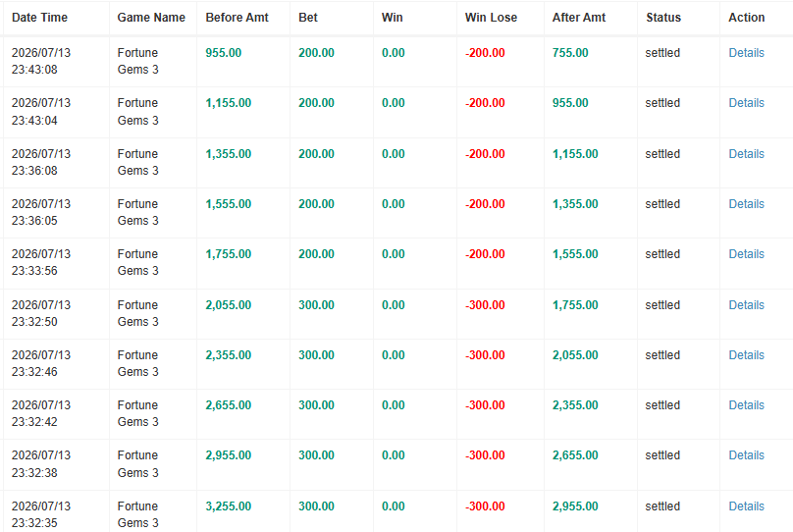Select the After Amt column header
This screenshot has height=532, width=793.
pos(579,18)
